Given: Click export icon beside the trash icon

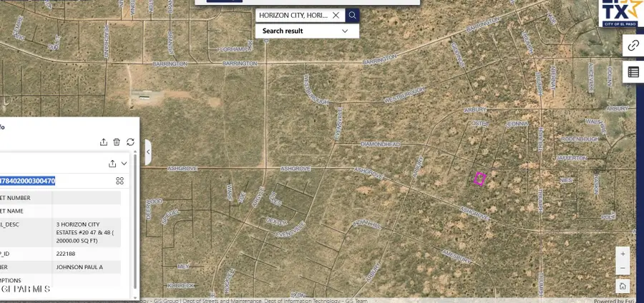Looking at the screenshot, I should coord(104,142).
